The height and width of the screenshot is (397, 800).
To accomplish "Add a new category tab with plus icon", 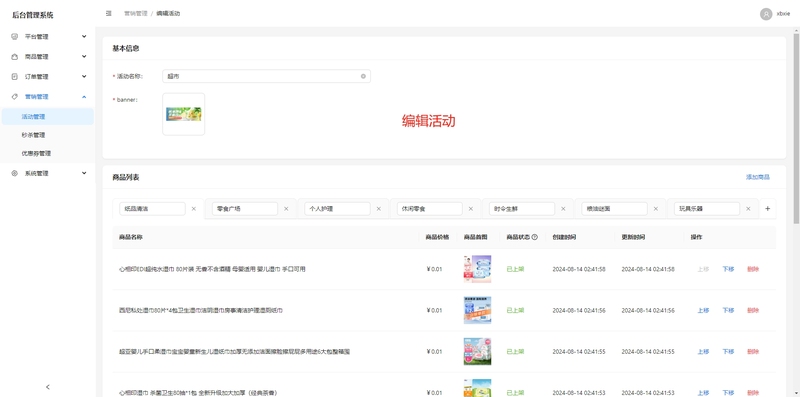I will 767,209.
